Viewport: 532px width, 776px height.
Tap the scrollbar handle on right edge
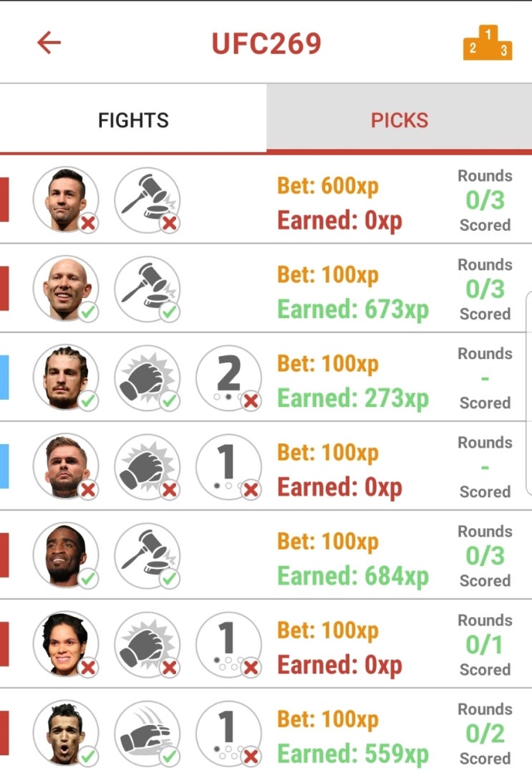(528, 393)
